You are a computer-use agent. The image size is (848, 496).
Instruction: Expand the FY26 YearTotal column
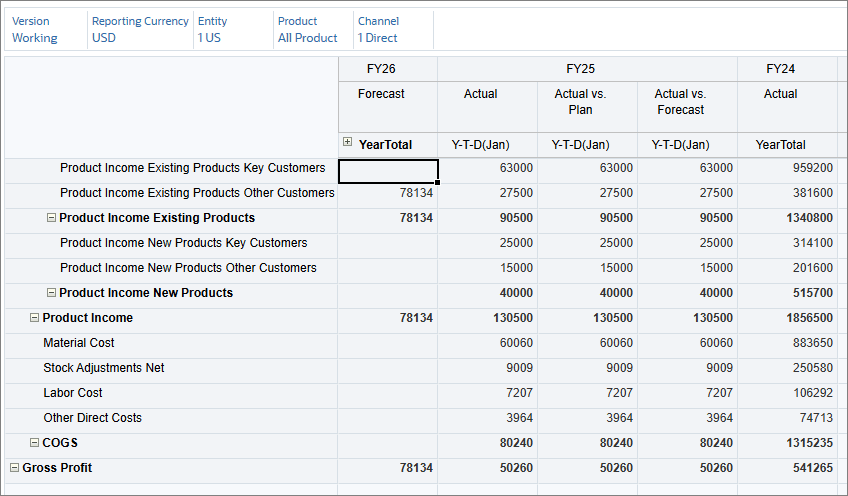[x=347, y=142]
